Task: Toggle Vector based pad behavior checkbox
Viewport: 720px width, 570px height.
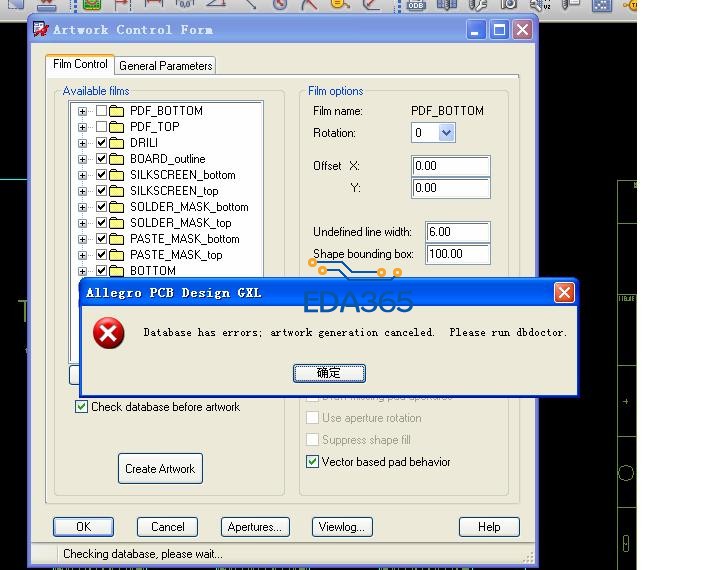Action: pos(312,462)
